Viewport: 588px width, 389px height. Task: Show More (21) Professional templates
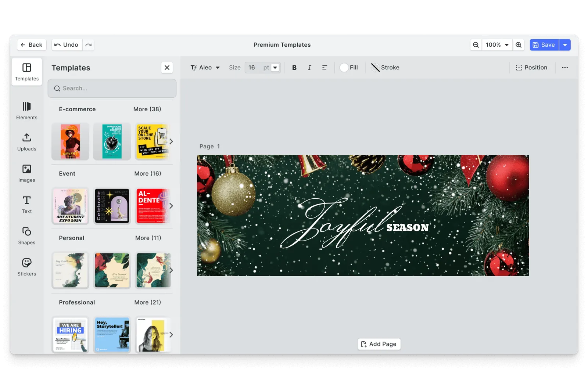pos(147,302)
